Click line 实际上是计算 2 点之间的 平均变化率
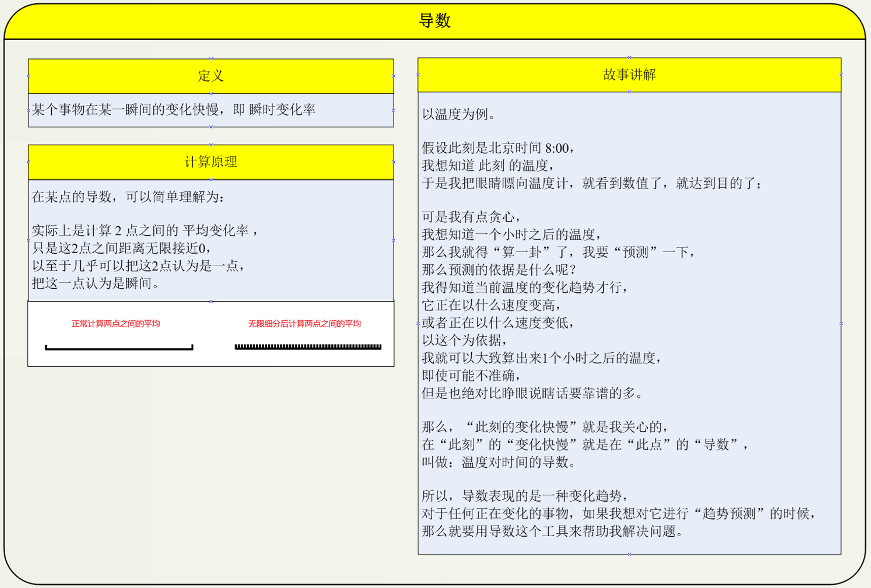Viewport: 871px width, 588px height. 145,231
